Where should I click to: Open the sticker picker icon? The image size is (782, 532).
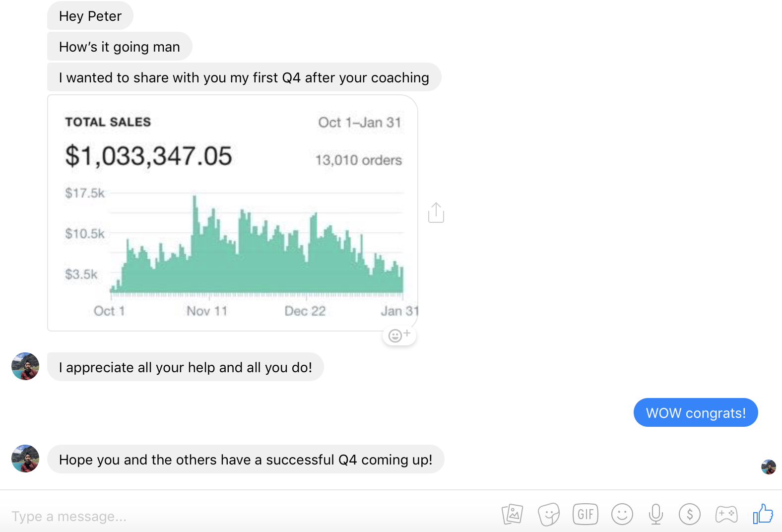tap(549, 514)
